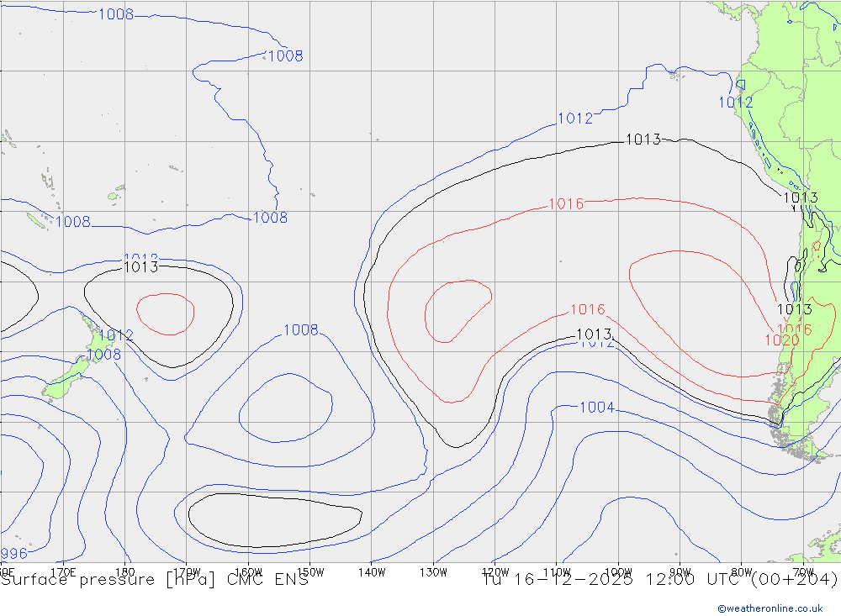Click the 'Surface pressure [hPa] CMC ENS' title
The height and width of the screenshot is (616, 841).
(x=155, y=580)
